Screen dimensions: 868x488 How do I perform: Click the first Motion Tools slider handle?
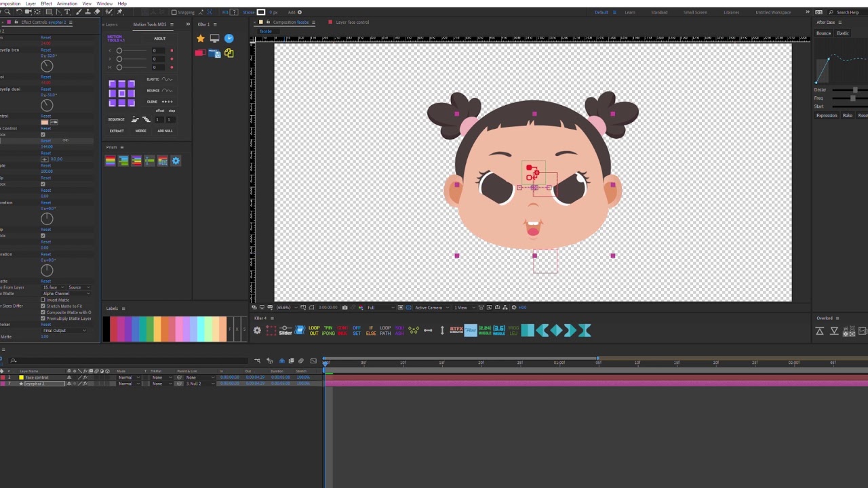[119, 51]
